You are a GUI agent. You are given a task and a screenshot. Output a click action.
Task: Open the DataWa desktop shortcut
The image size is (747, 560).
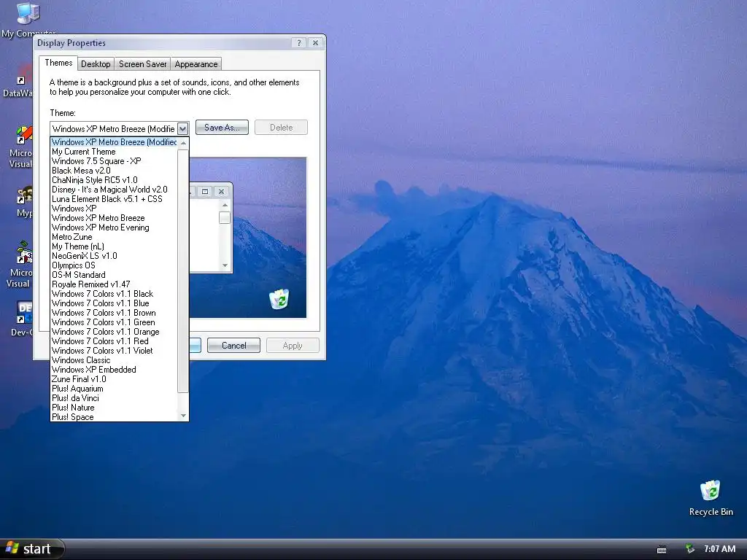pyautogui.click(x=19, y=82)
